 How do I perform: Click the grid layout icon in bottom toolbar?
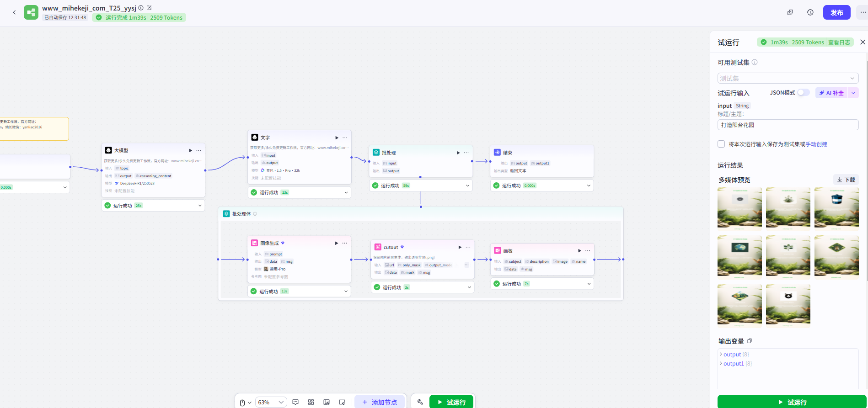[x=311, y=402]
